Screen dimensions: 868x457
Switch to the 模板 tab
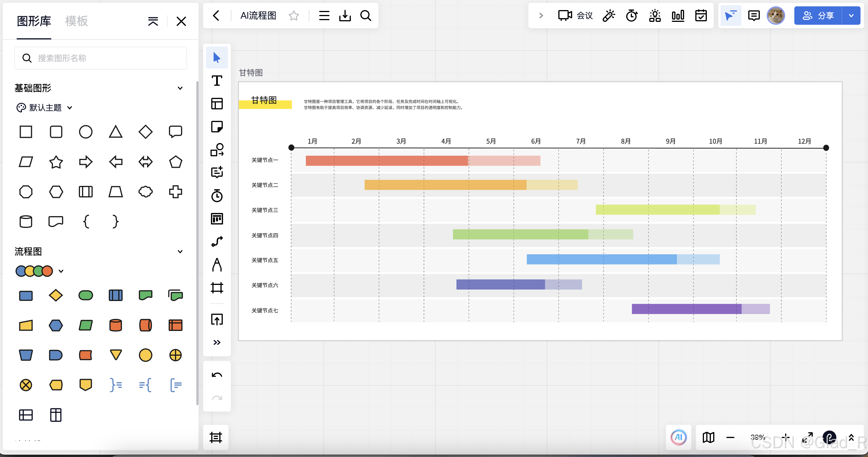click(77, 21)
